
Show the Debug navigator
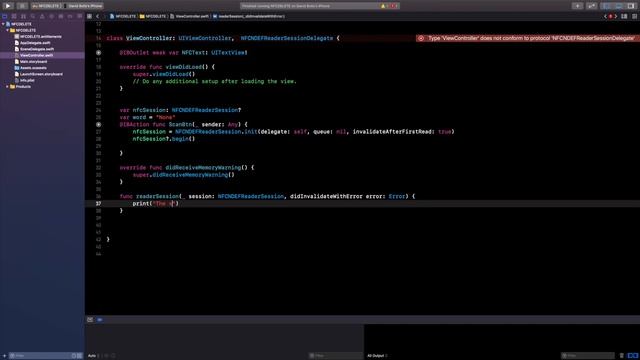61,16
